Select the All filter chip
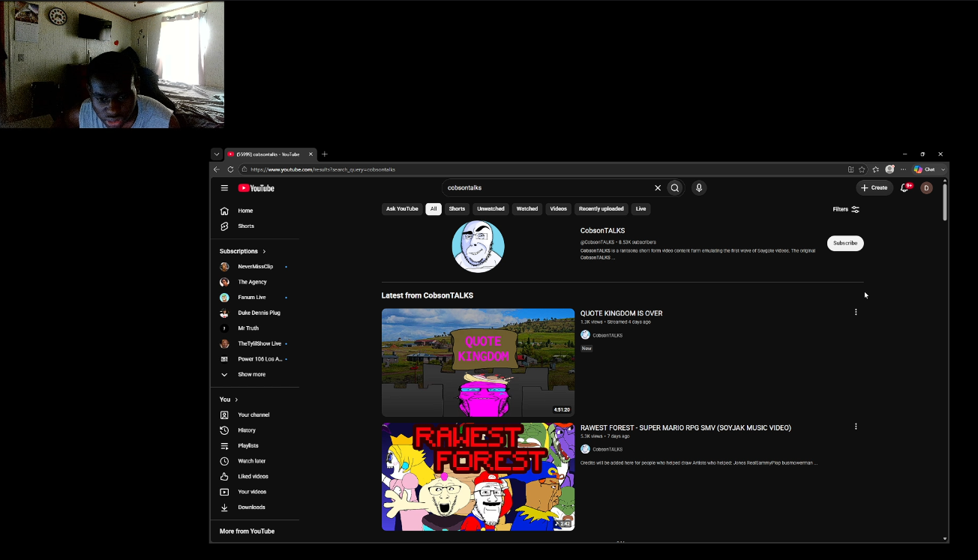This screenshot has width=978, height=560. [433, 209]
